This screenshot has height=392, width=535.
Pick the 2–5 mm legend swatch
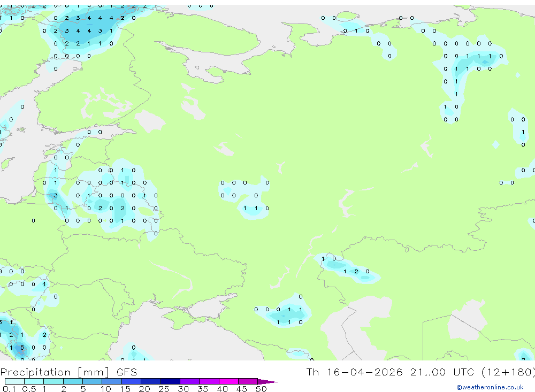pyautogui.click(x=73, y=381)
